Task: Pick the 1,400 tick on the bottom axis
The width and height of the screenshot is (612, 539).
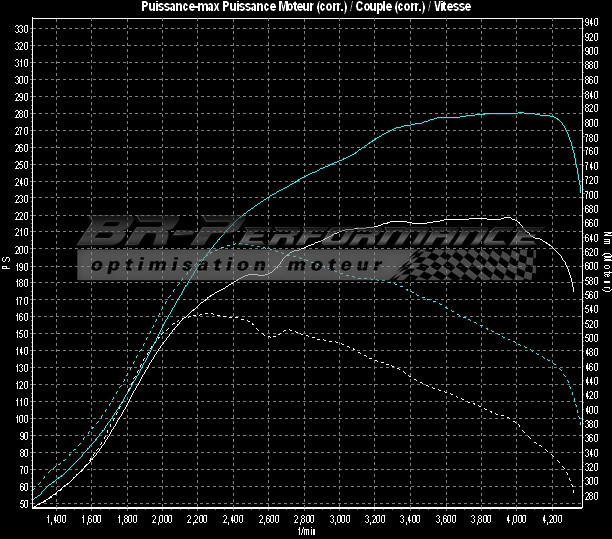Action: coord(56,521)
